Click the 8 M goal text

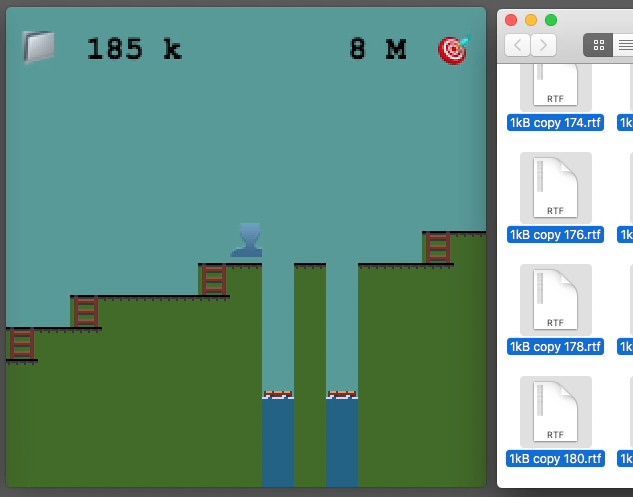pyautogui.click(x=378, y=49)
